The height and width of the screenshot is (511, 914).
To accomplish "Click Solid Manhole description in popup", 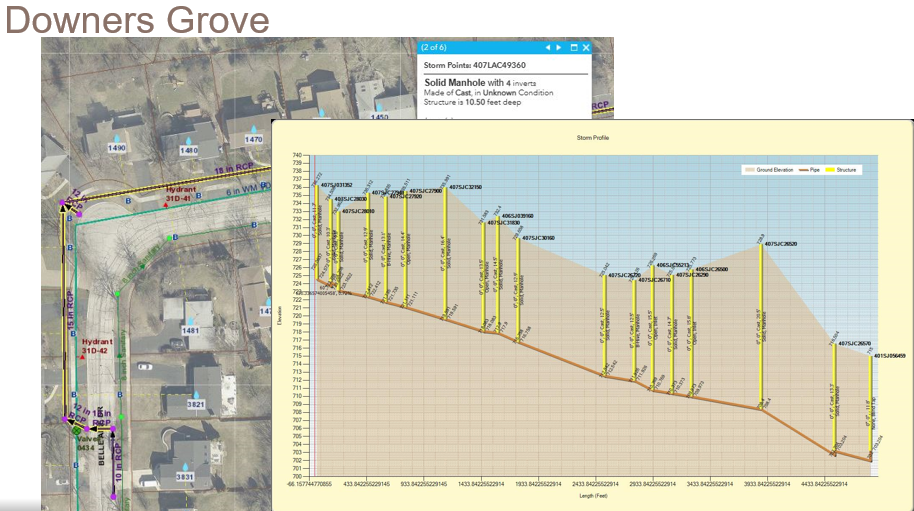I will point(480,83).
